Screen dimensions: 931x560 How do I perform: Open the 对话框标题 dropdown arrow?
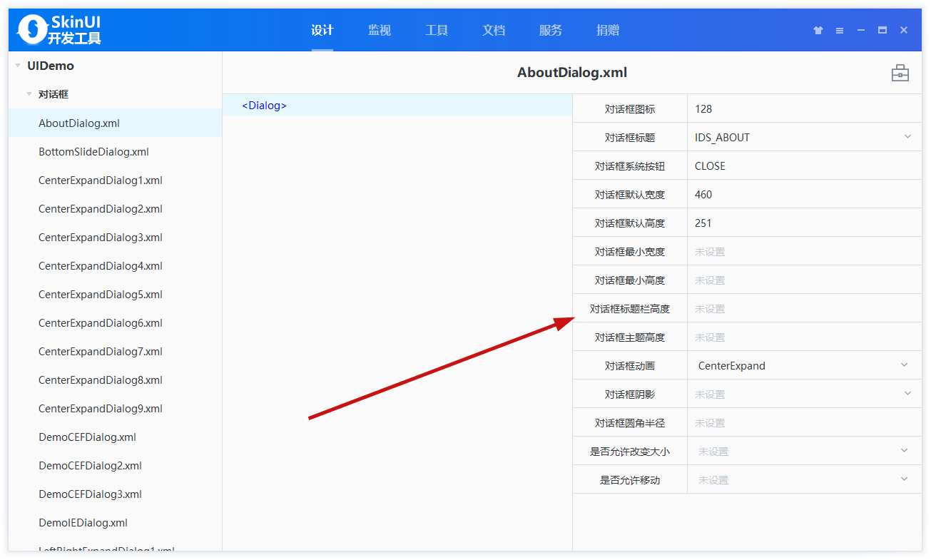[x=907, y=136]
